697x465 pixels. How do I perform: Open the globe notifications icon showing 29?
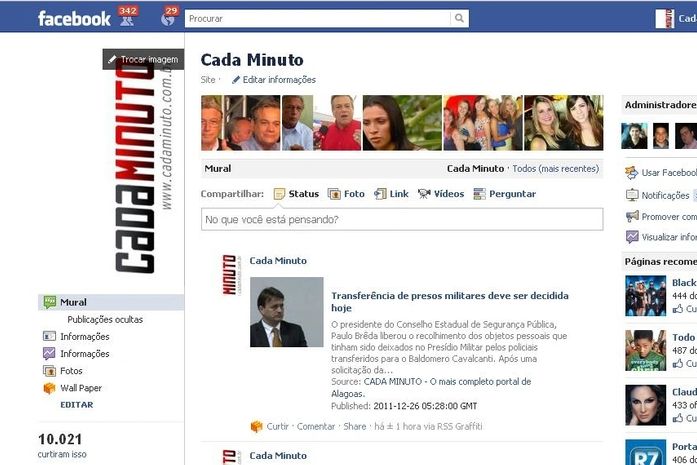point(169,18)
